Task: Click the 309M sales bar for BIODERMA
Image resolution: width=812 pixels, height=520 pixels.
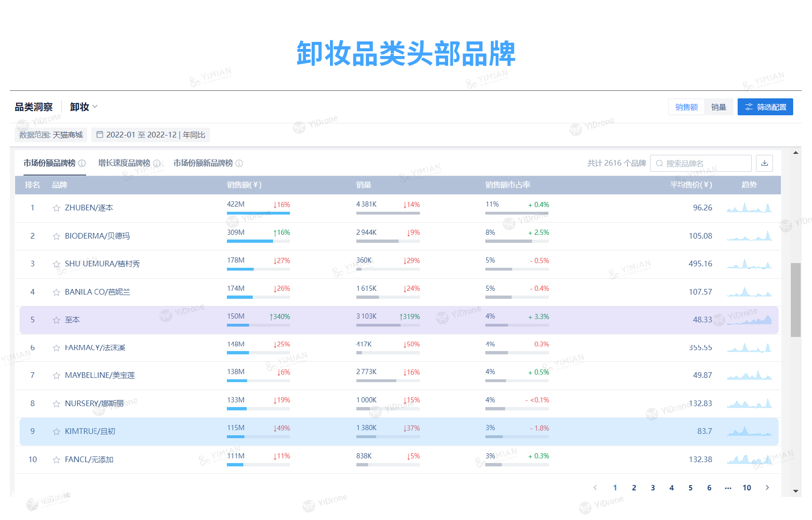Action: (x=258, y=241)
